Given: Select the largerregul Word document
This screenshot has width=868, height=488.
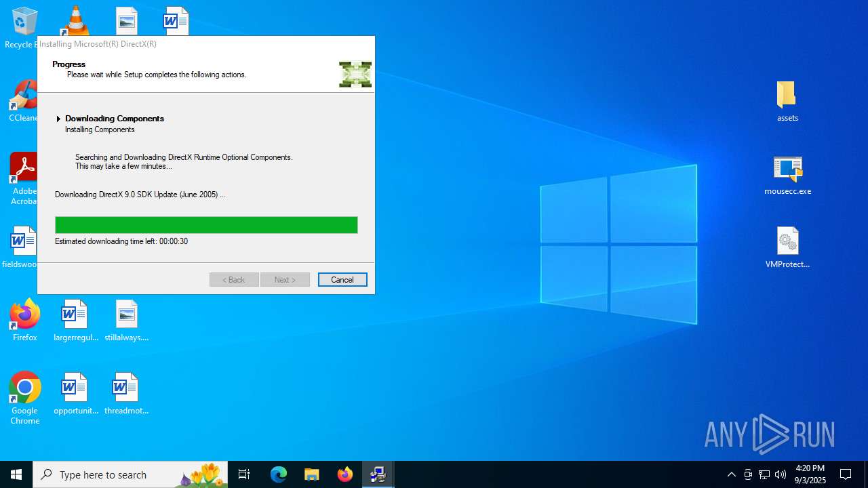Looking at the screenshot, I should [x=75, y=321].
